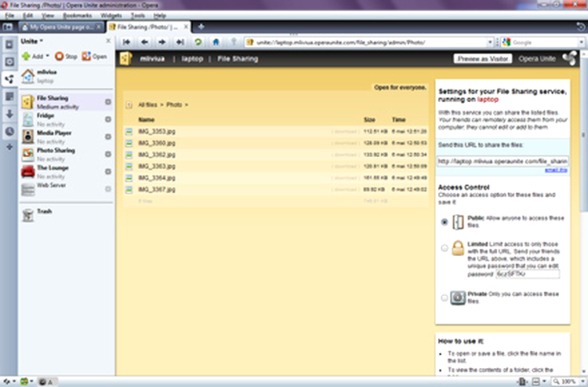Switch to My Opera Unite page tab
Screen dimensions: 588x387
coord(61,27)
